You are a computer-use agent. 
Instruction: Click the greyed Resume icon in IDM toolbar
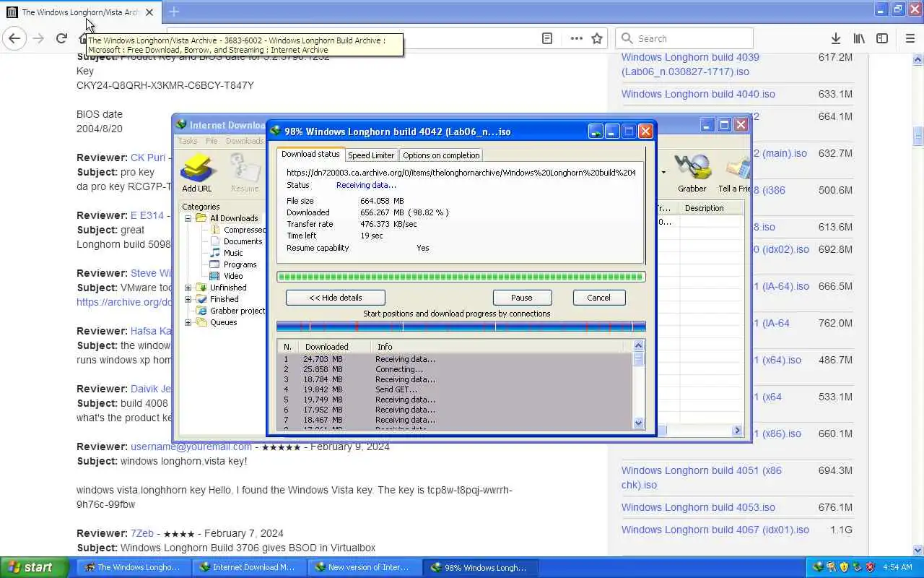click(x=245, y=173)
